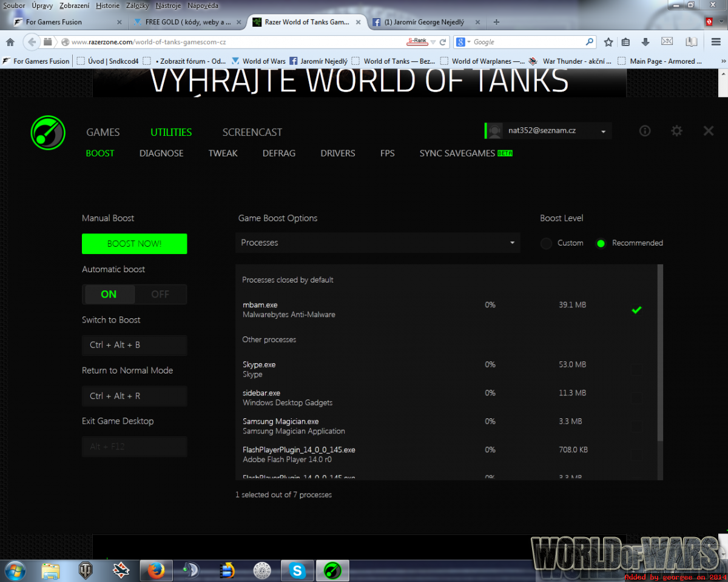Turn Automatic boost ON

coord(109,294)
